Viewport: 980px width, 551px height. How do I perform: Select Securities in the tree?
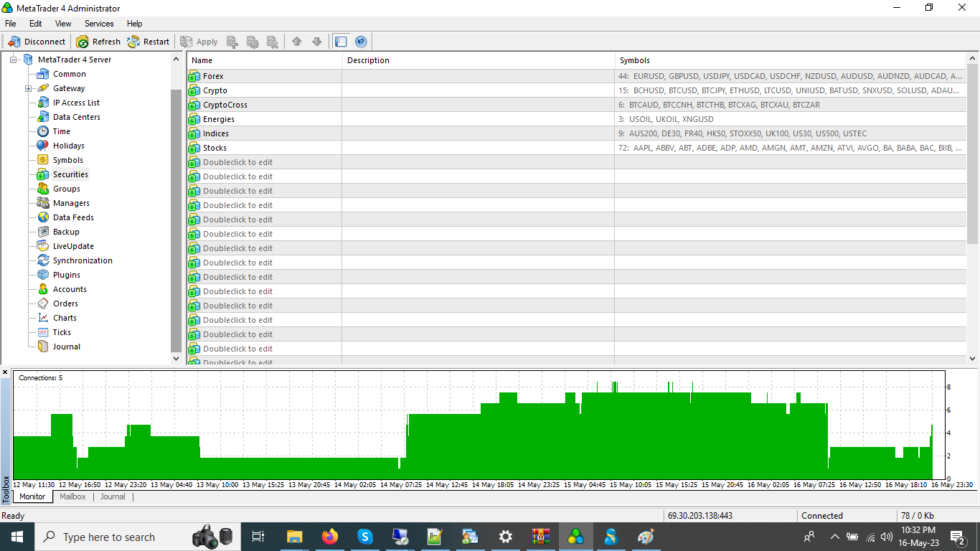pos(70,174)
